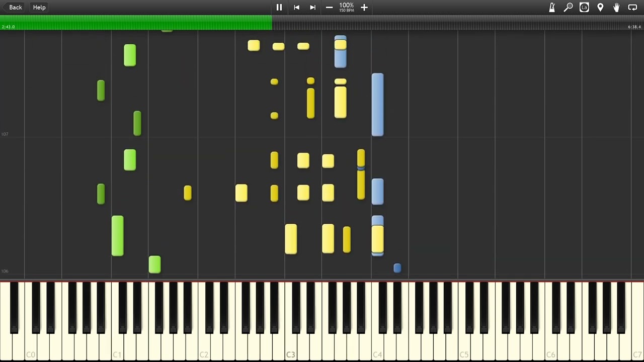Play the C5 piano key

point(464,347)
